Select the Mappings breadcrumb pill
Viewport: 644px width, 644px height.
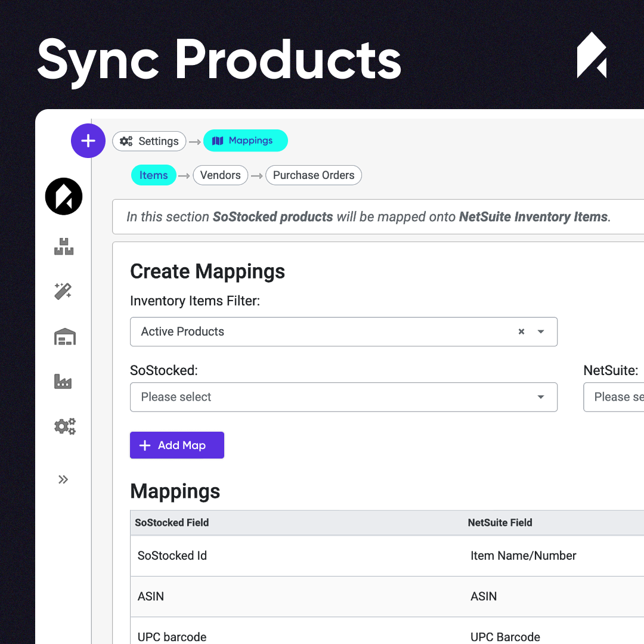246,141
